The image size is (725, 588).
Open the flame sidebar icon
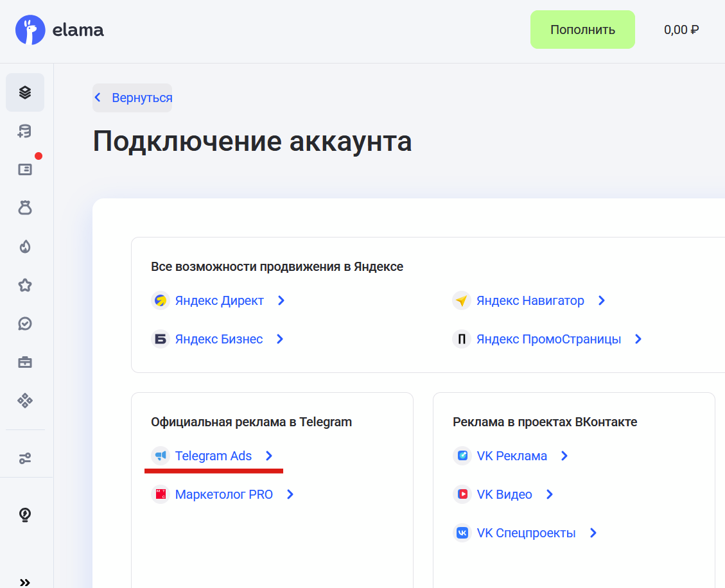coord(25,246)
